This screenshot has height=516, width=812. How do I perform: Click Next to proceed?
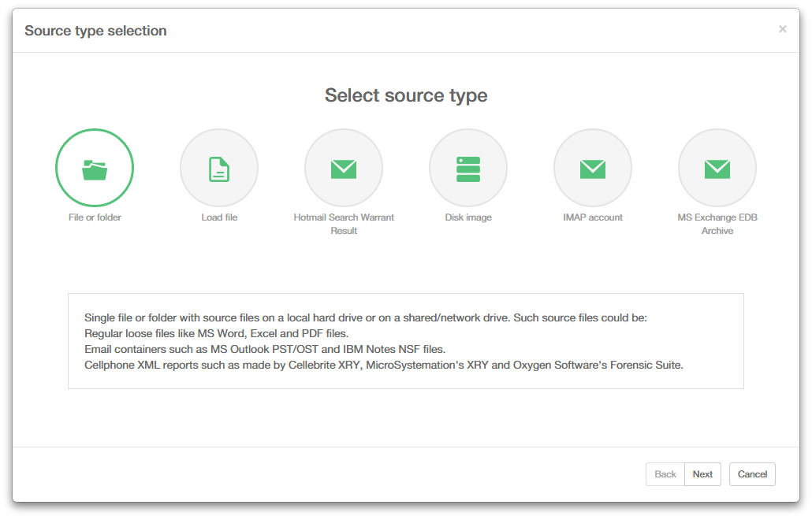pyautogui.click(x=702, y=473)
